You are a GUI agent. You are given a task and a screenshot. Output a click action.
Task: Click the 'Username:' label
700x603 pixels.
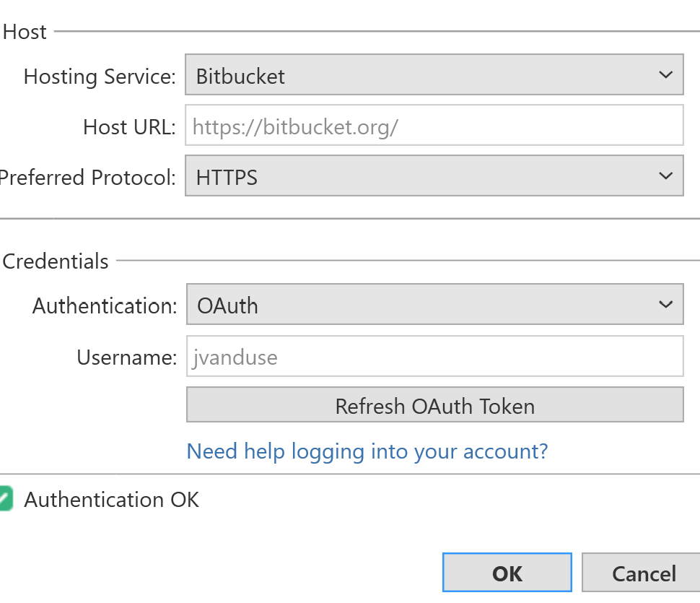coord(127,357)
